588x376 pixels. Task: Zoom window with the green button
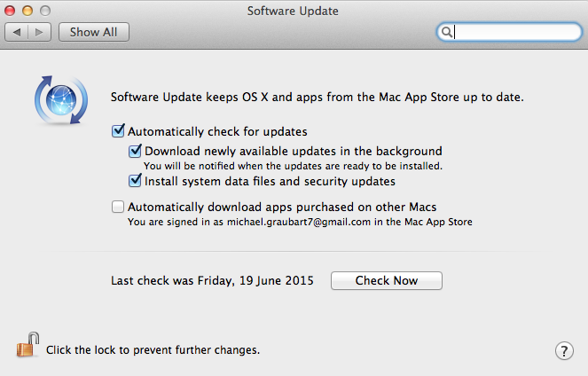pos(44,11)
